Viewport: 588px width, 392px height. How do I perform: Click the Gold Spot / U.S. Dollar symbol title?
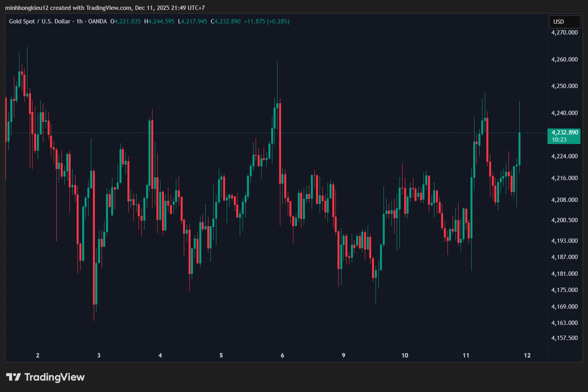click(40, 21)
